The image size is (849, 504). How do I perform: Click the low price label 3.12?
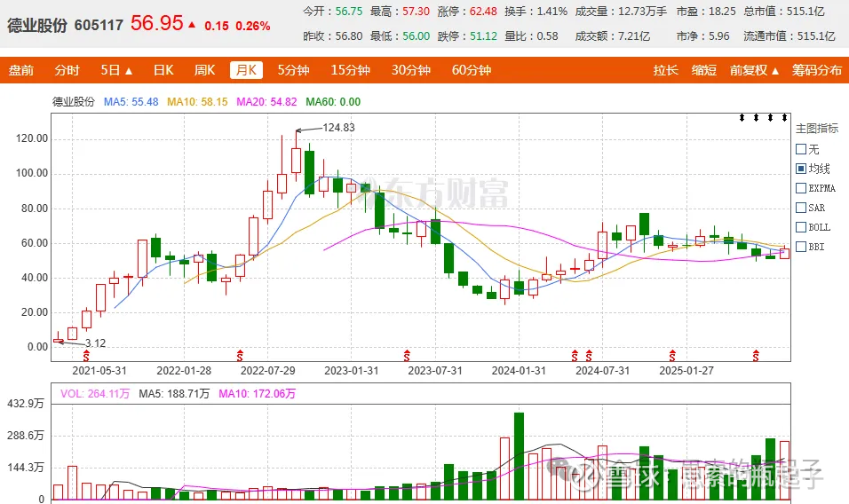point(95,343)
